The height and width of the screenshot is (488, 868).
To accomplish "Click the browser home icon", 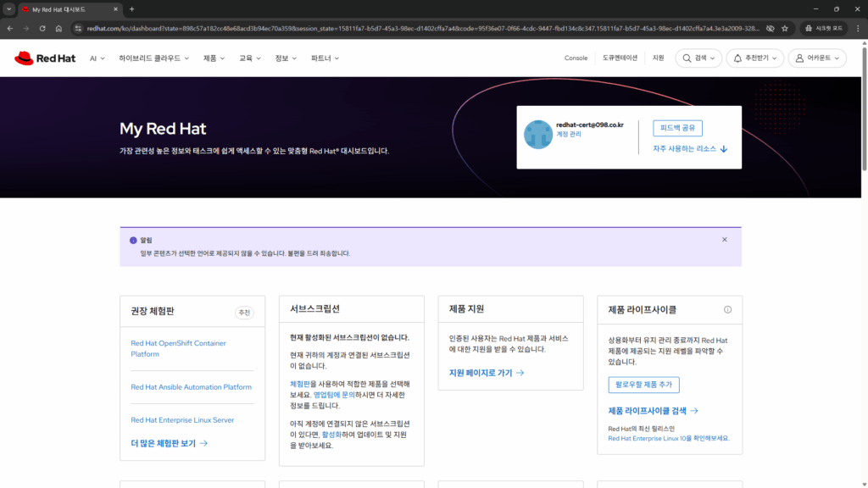I will tap(58, 28).
